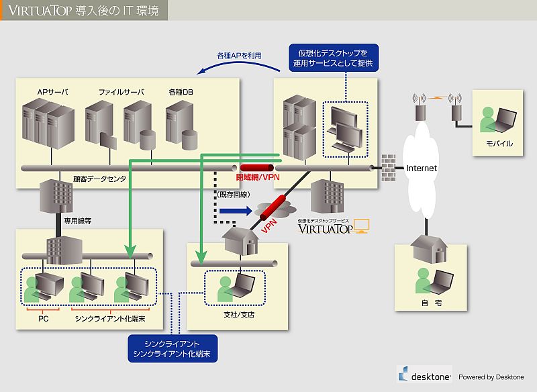Screen dimensions: 537x392
Task: Select the right wireless antenna beside mobile box
Action: tap(456, 107)
